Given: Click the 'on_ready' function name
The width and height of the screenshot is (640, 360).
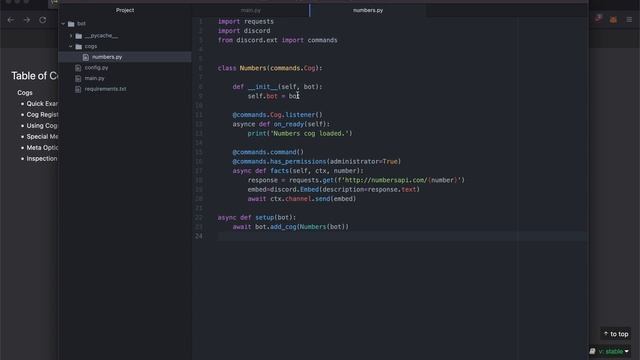Looking at the screenshot, I should (x=289, y=124).
